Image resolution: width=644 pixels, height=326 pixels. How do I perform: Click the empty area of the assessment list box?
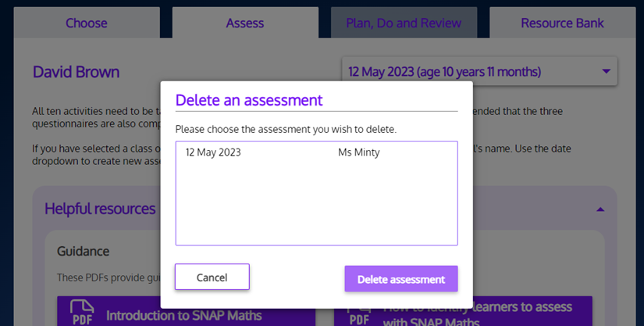(316, 205)
